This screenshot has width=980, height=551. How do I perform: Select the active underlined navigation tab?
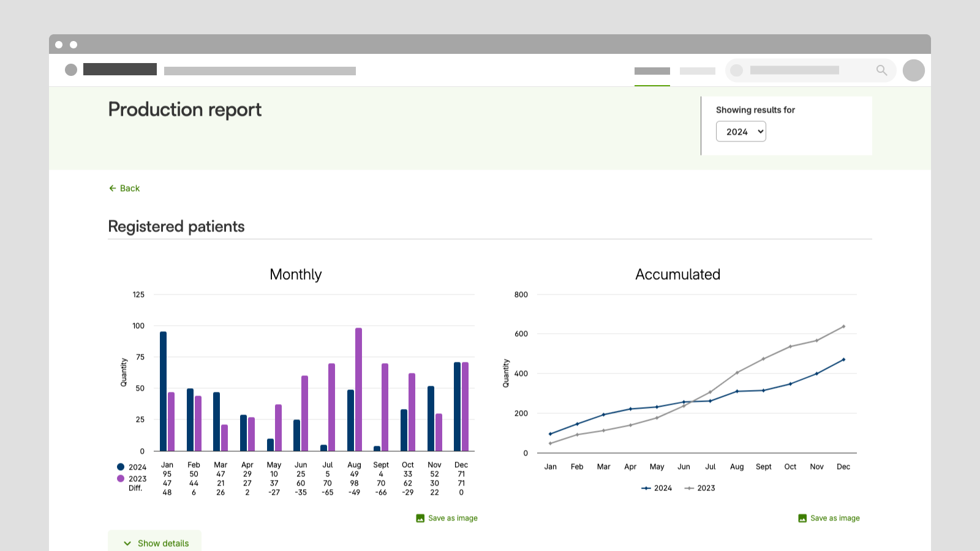pos(652,71)
